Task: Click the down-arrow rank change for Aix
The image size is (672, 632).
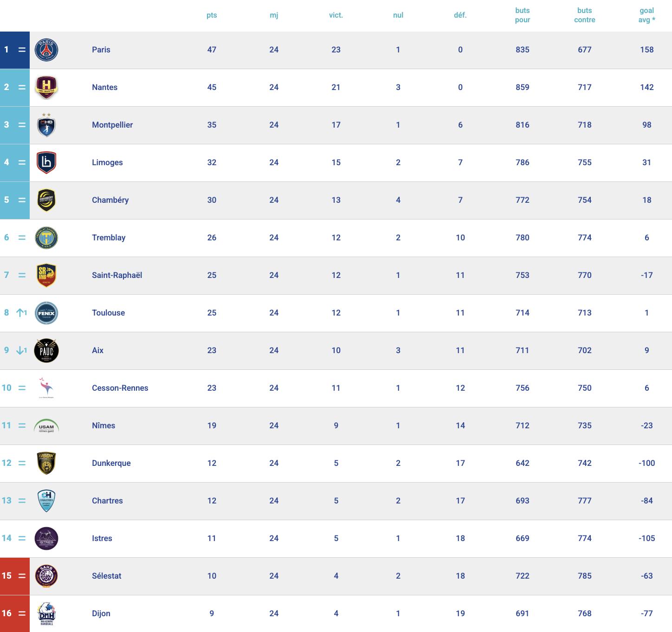Action: click(x=21, y=350)
